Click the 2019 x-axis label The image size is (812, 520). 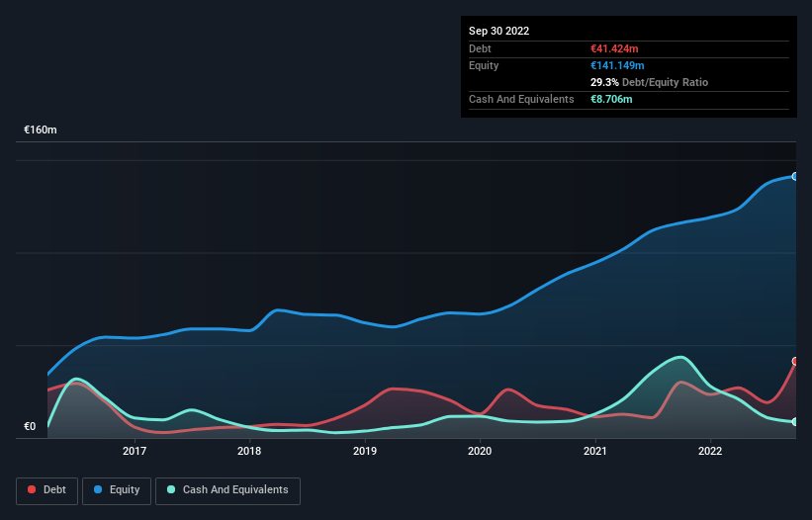tap(365, 451)
